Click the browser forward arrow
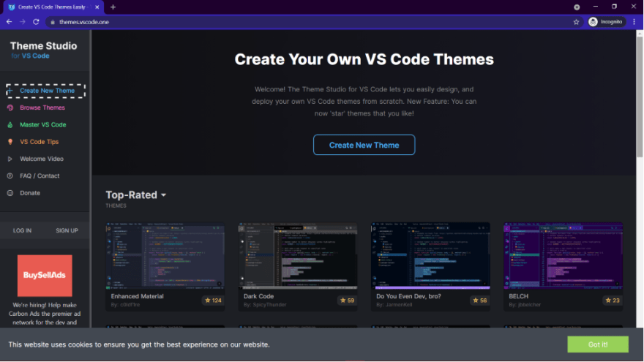The image size is (644, 362). click(23, 22)
